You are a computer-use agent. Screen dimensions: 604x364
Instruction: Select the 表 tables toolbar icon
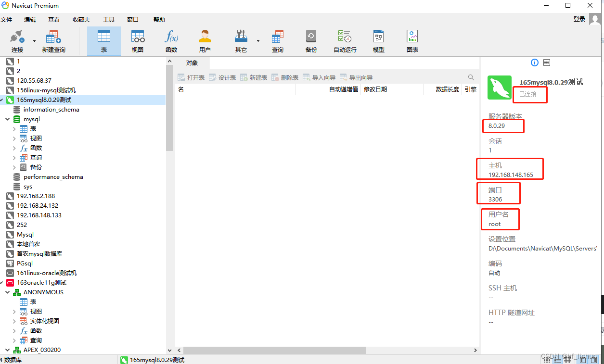(x=104, y=41)
